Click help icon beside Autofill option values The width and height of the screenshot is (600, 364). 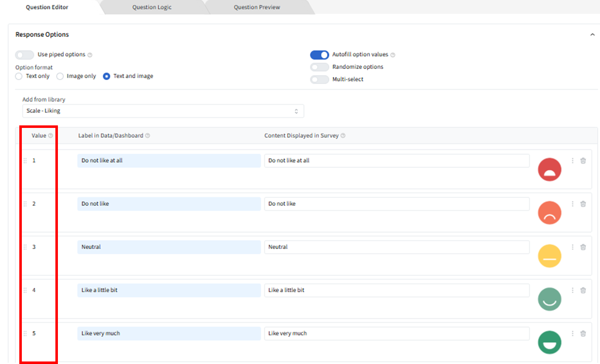(x=393, y=55)
